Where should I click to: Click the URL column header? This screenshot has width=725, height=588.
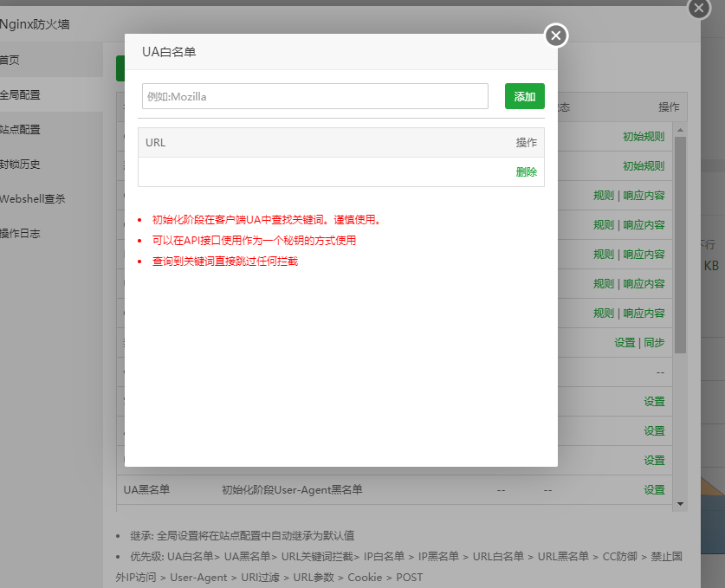(x=155, y=142)
